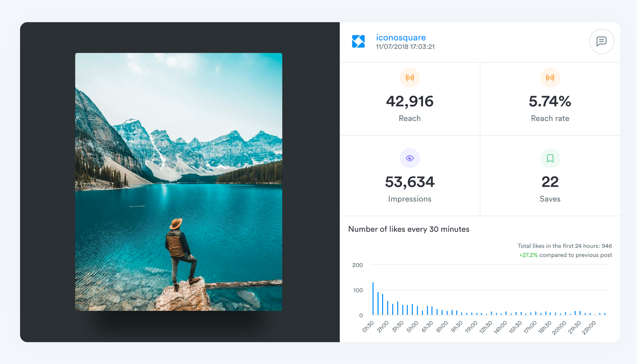The image size is (637, 364).
Task: Click the Number of likes chart heading
Action: (x=409, y=229)
